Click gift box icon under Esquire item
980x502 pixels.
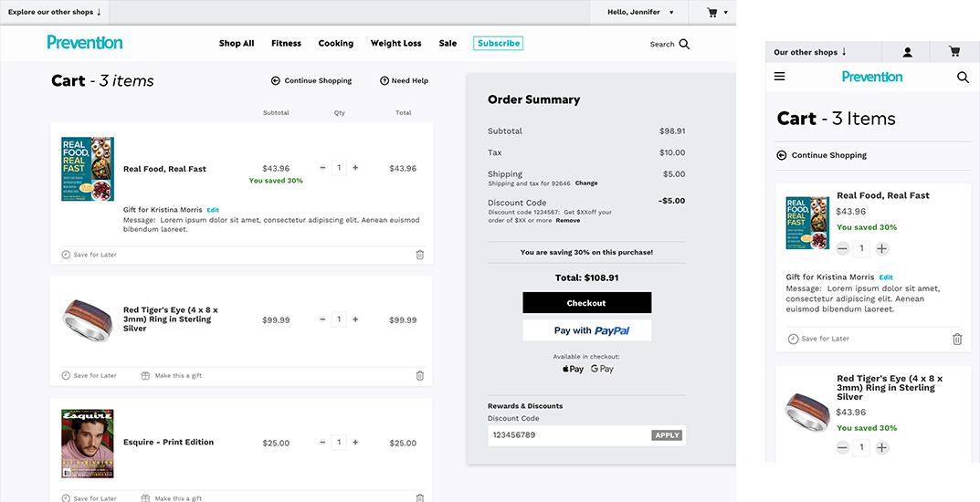click(x=145, y=497)
